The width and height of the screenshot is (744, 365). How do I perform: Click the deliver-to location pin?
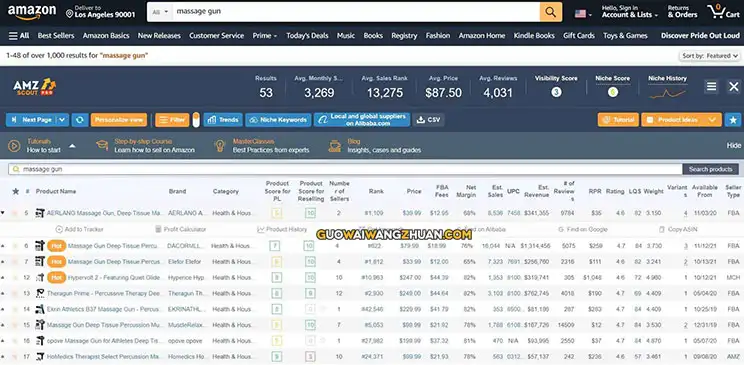70,14
